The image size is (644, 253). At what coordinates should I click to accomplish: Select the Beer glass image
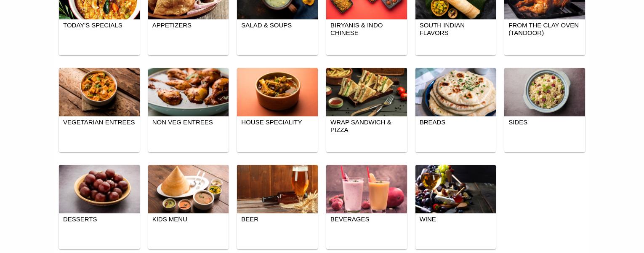(277, 189)
